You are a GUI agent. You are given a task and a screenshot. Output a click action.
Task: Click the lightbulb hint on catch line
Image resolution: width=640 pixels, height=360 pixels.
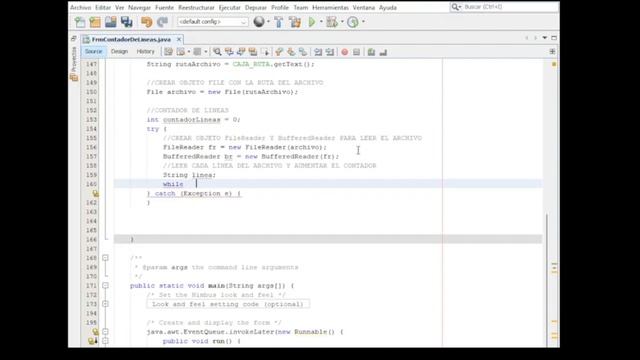click(95, 193)
